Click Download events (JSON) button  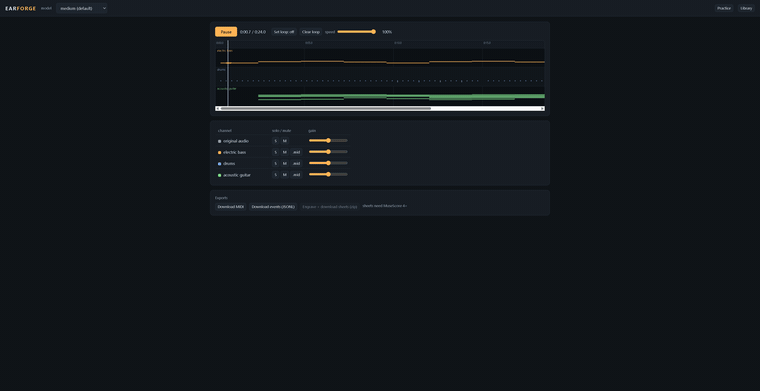273,206
